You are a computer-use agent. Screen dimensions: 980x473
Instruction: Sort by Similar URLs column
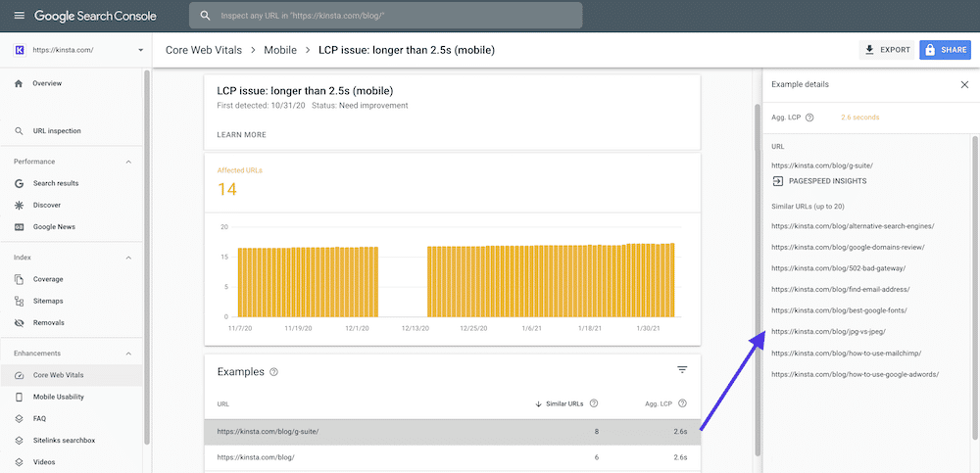tap(562, 403)
